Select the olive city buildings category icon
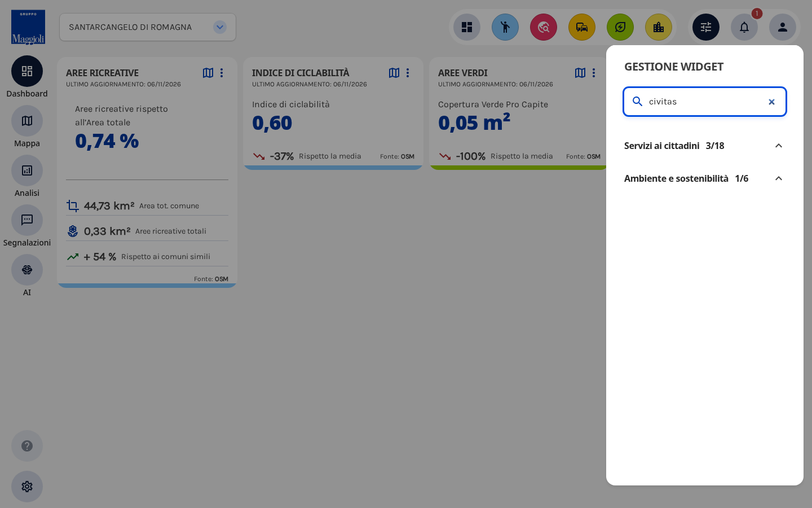812x508 pixels. tap(659, 27)
